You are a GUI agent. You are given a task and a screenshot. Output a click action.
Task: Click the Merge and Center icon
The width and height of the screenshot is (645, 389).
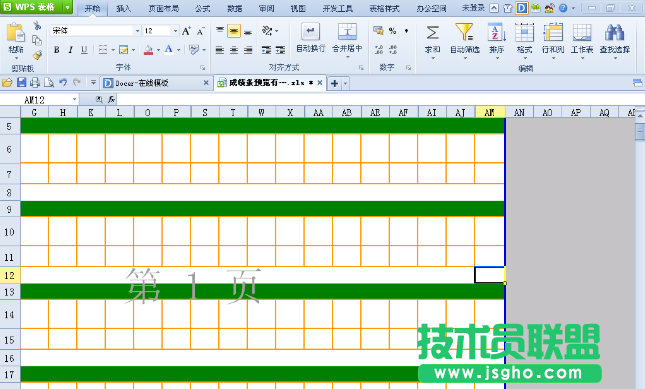click(x=347, y=32)
